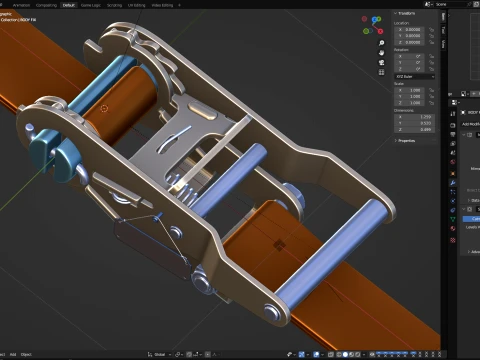
Task: Click the Add Modifier button
Action: [x=471, y=124]
